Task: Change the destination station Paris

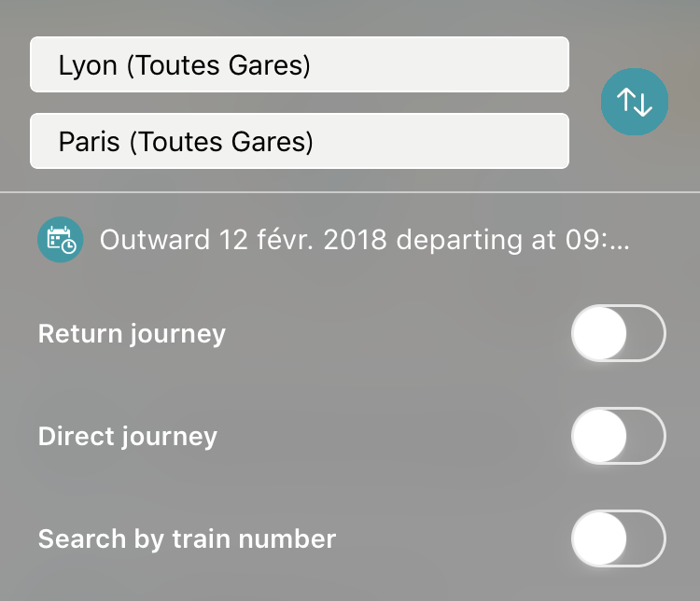Action: pyautogui.click(x=300, y=141)
